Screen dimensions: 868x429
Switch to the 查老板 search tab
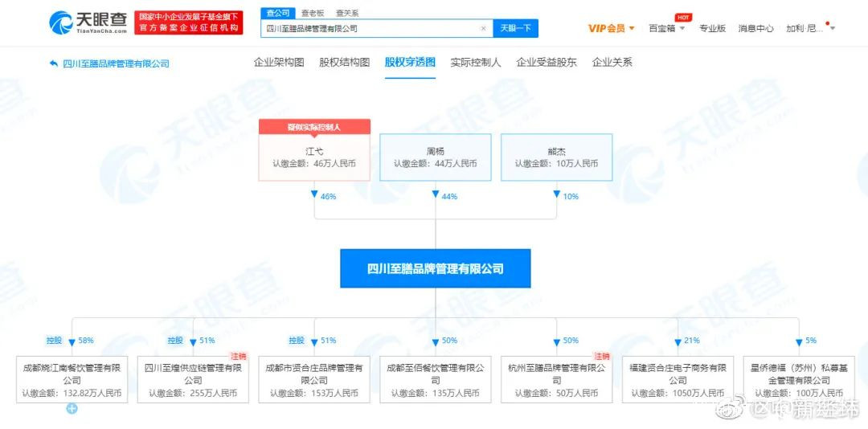(312, 14)
